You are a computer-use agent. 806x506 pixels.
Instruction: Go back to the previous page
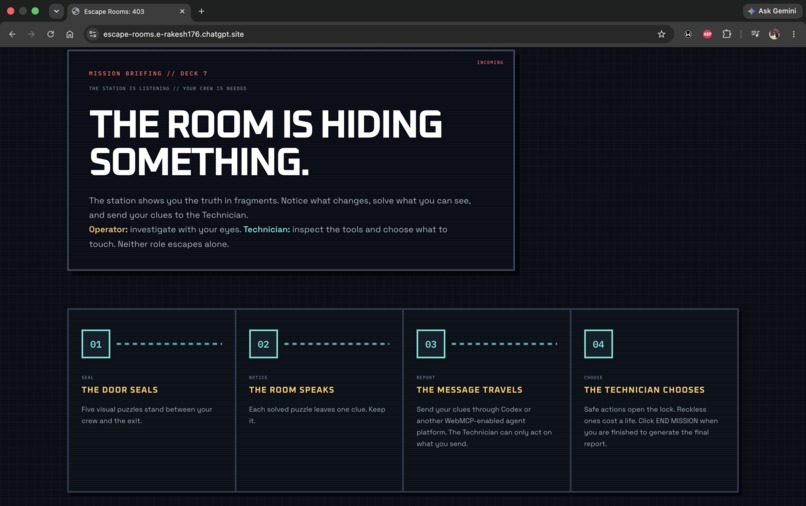[x=12, y=34]
